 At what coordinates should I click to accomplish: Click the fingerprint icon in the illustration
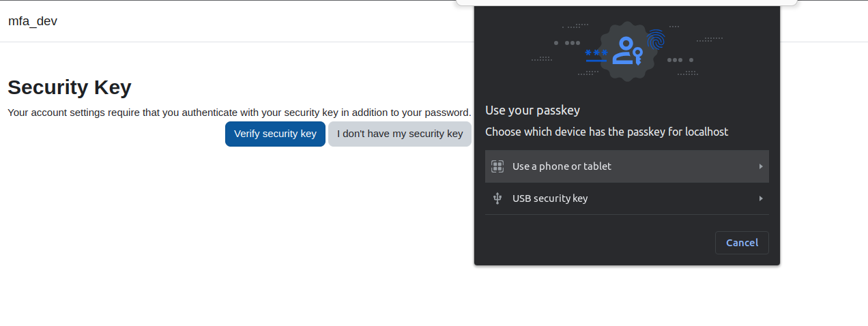click(x=656, y=39)
